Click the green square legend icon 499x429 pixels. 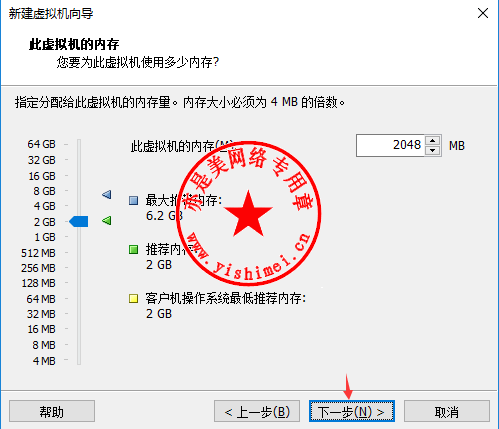pyautogui.click(x=133, y=249)
